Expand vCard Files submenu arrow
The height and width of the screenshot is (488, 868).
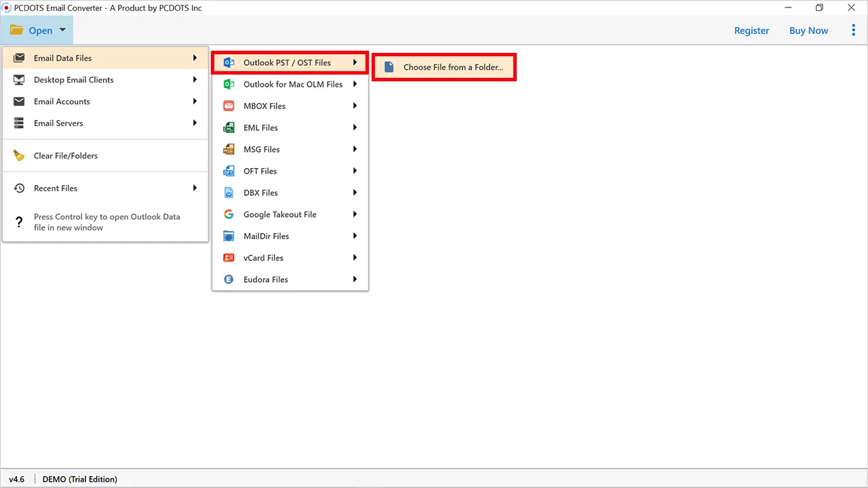click(x=355, y=258)
